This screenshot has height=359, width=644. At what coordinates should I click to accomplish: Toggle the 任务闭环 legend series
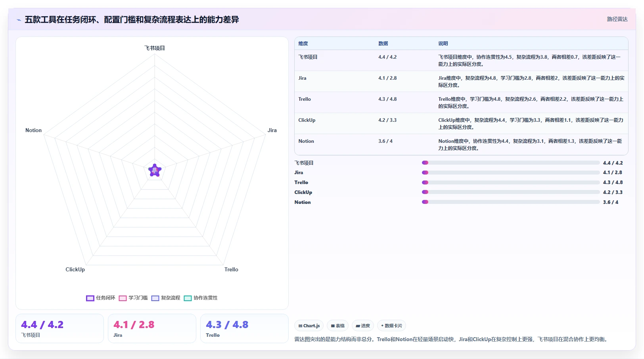(x=101, y=298)
